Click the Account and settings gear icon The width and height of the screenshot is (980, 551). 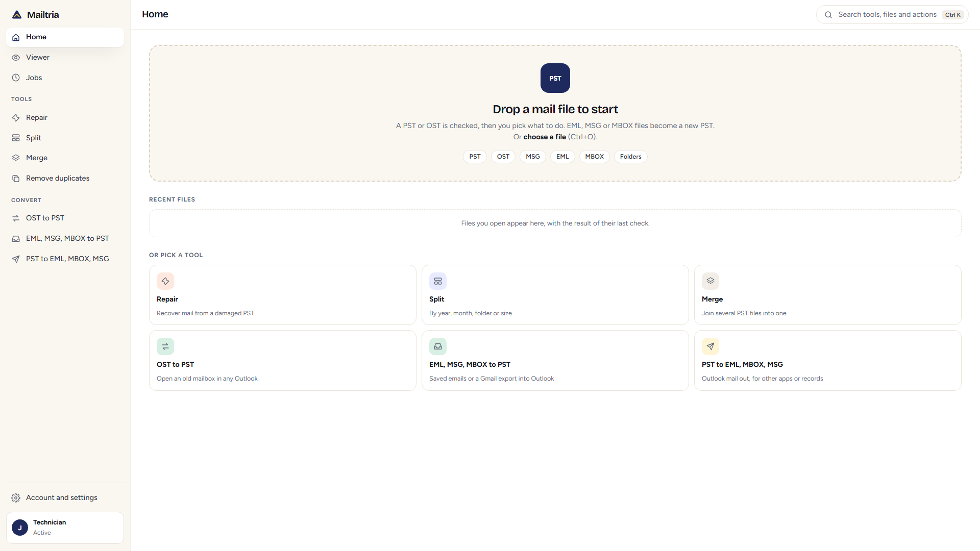point(16,498)
